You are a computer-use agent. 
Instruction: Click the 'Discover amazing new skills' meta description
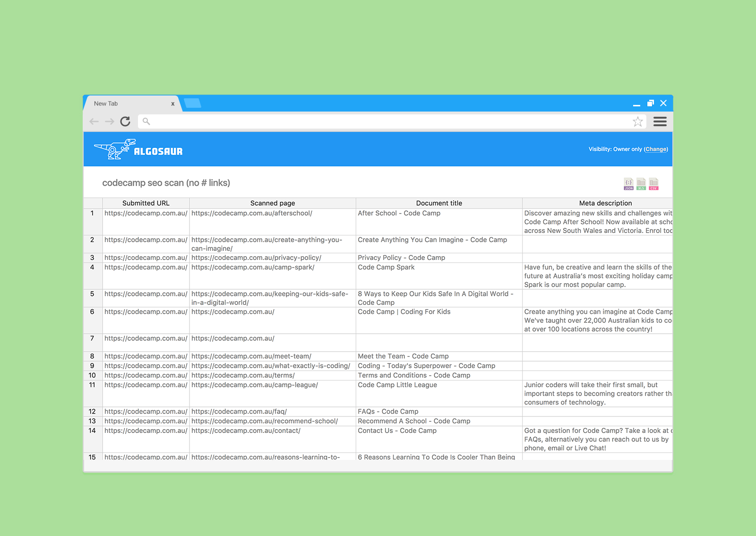point(598,222)
